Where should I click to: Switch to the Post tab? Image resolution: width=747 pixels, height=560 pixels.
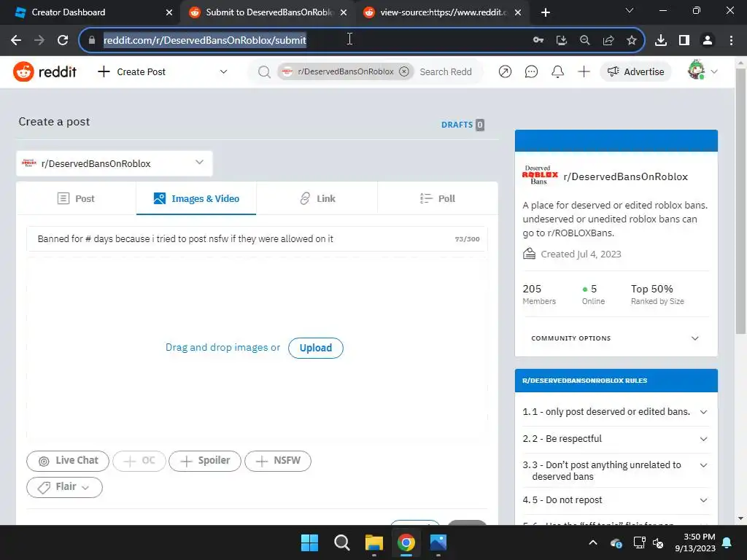(76, 198)
